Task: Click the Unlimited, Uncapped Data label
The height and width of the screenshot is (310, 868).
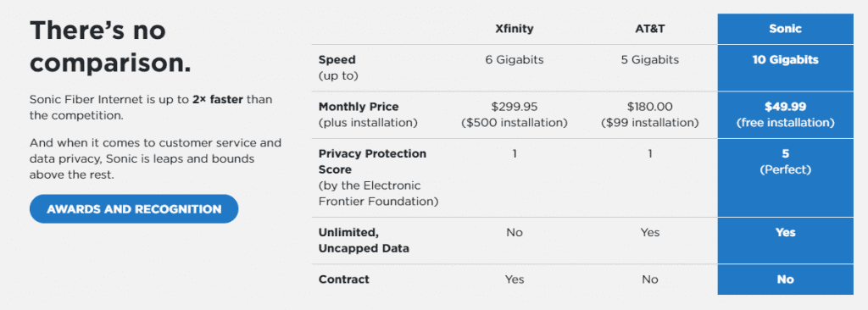Action: (x=364, y=241)
